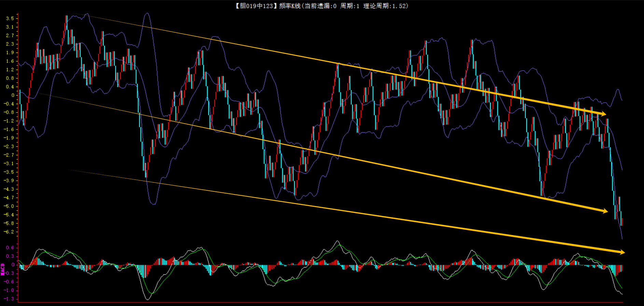This screenshot has width=644, height=306.
Task: Select the -2.7 axis label
Action: (x=9, y=155)
